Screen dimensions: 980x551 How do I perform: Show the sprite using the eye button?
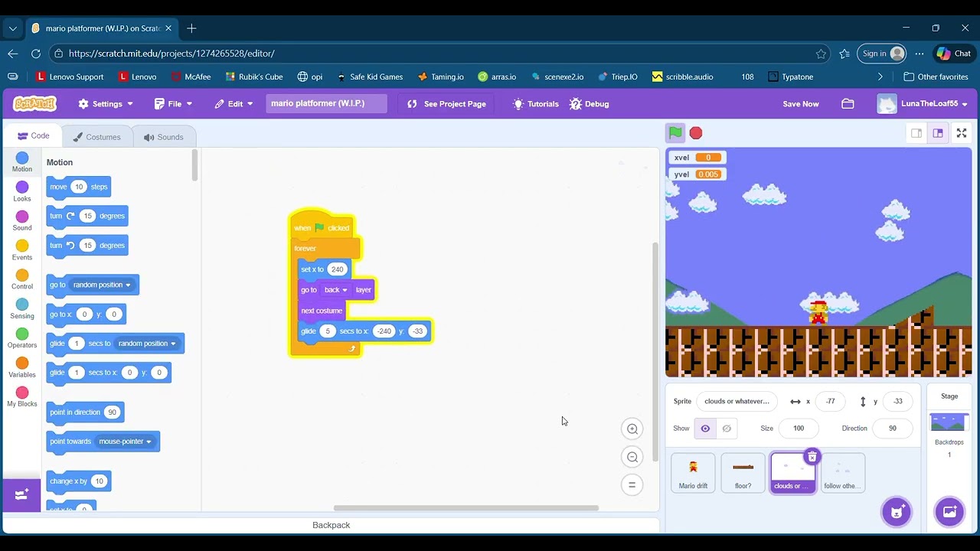pos(705,429)
